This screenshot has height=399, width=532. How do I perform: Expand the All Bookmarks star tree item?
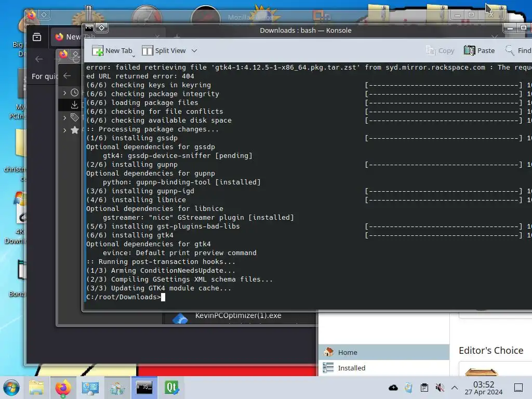click(x=64, y=130)
